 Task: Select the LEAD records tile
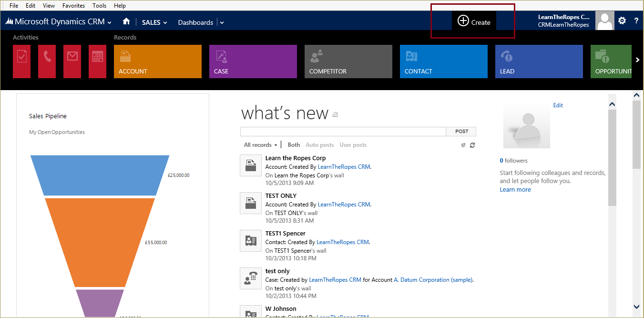click(539, 61)
